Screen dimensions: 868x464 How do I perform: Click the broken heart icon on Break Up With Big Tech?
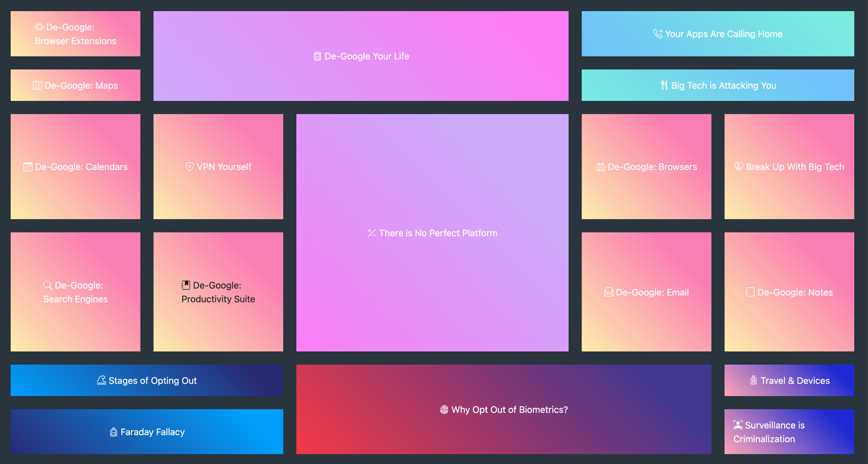(x=739, y=166)
